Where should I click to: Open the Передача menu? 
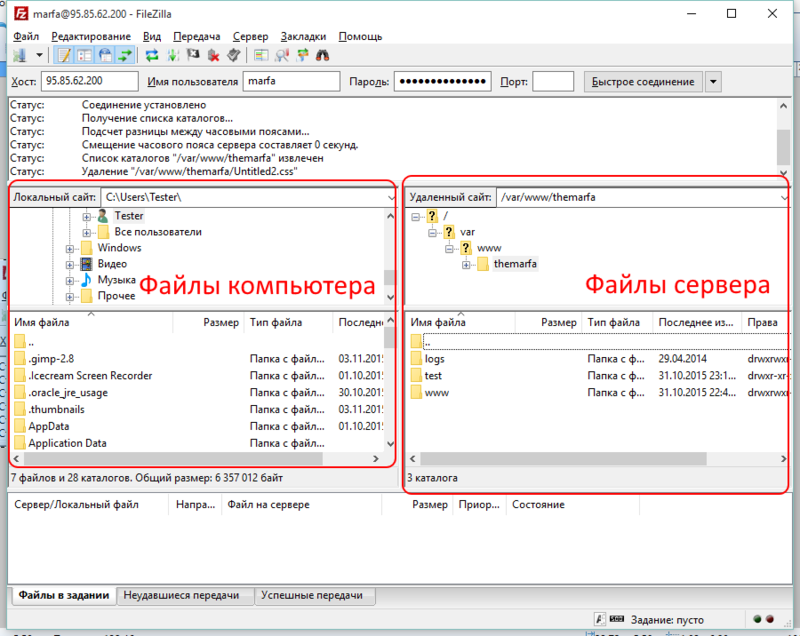click(196, 36)
